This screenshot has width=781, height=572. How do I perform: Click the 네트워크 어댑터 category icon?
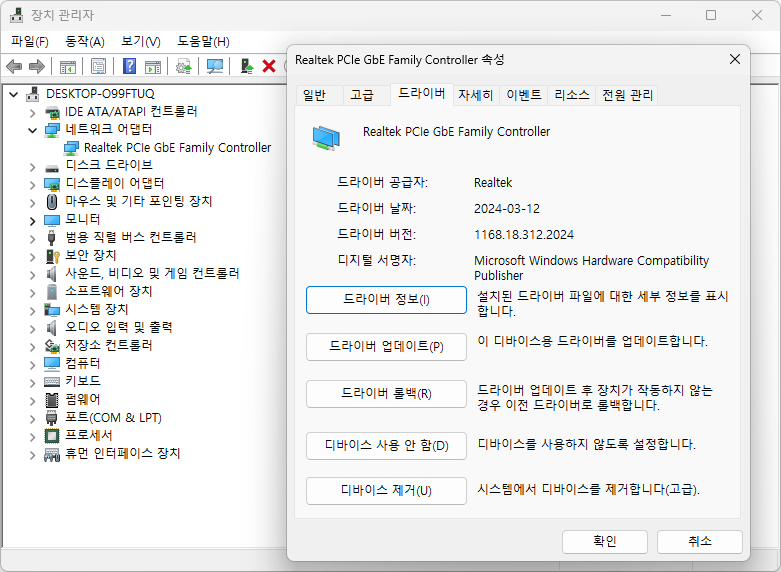pyautogui.click(x=52, y=130)
